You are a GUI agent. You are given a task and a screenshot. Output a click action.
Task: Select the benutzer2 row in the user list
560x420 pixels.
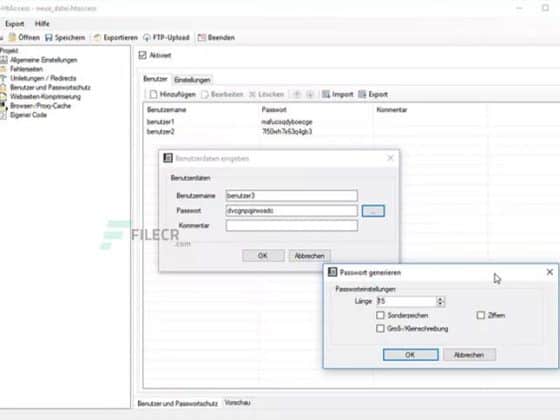pos(351,132)
